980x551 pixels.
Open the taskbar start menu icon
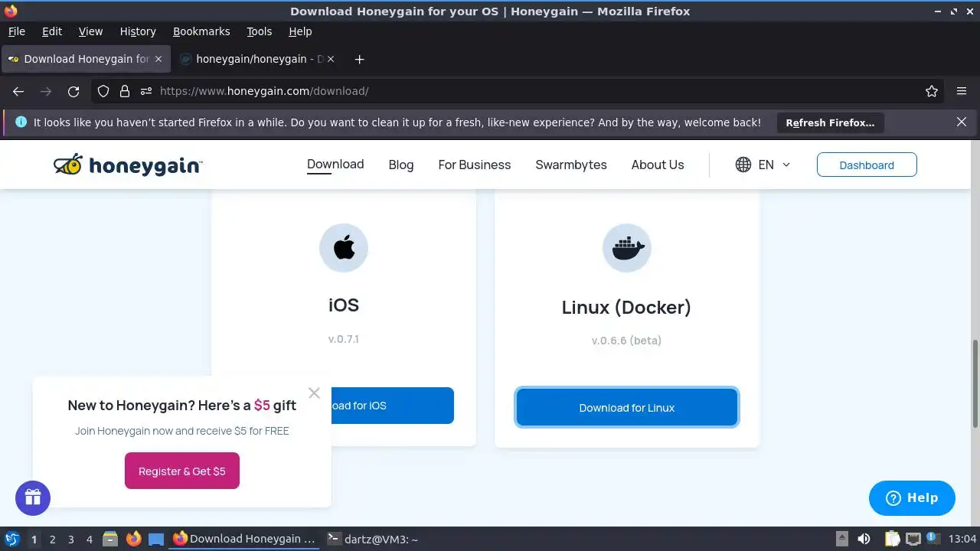pyautogui.click(x=11, y=539)
